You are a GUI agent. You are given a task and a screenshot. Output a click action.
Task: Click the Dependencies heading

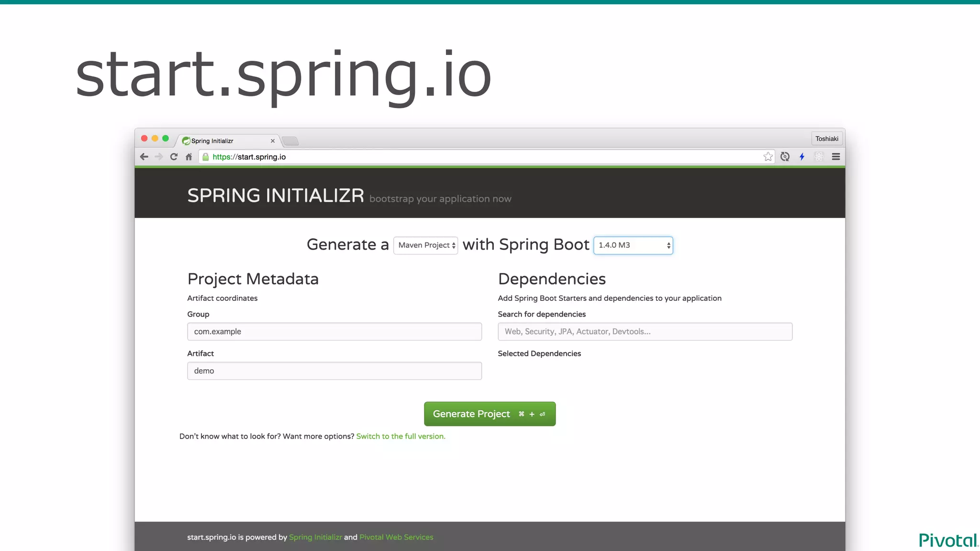[x=552, y=279]
